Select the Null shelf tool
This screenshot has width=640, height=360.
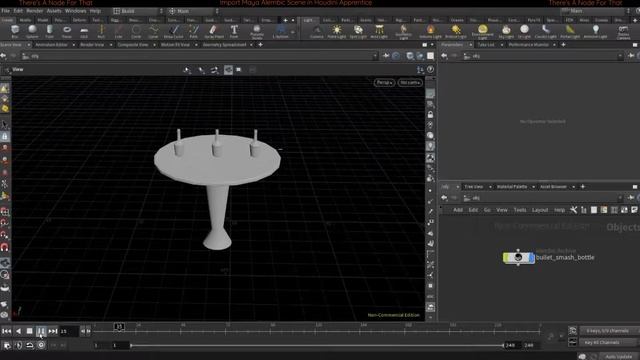[101, 31]
